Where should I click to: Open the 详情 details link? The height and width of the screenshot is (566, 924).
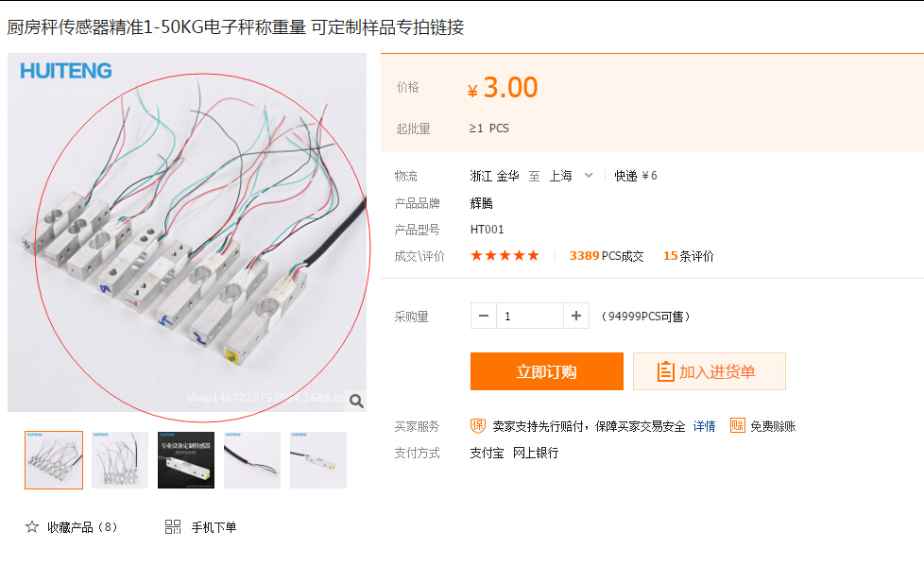tap(704, 425)
